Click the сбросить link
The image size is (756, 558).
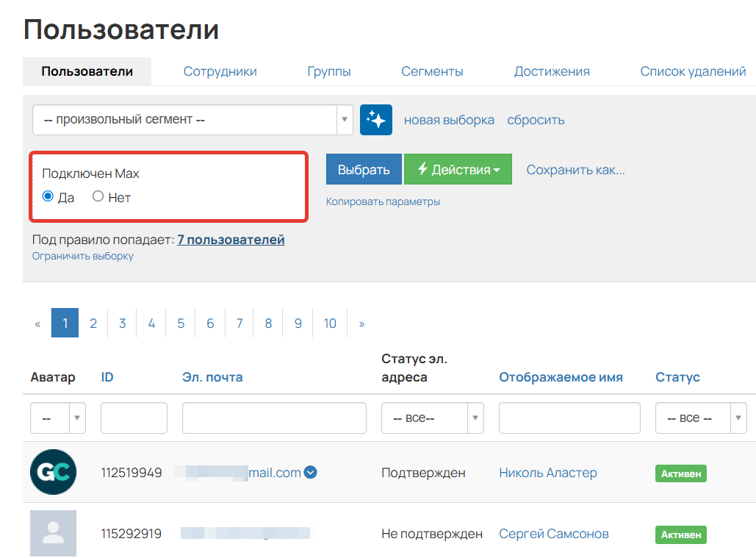(x=535, y=119)
